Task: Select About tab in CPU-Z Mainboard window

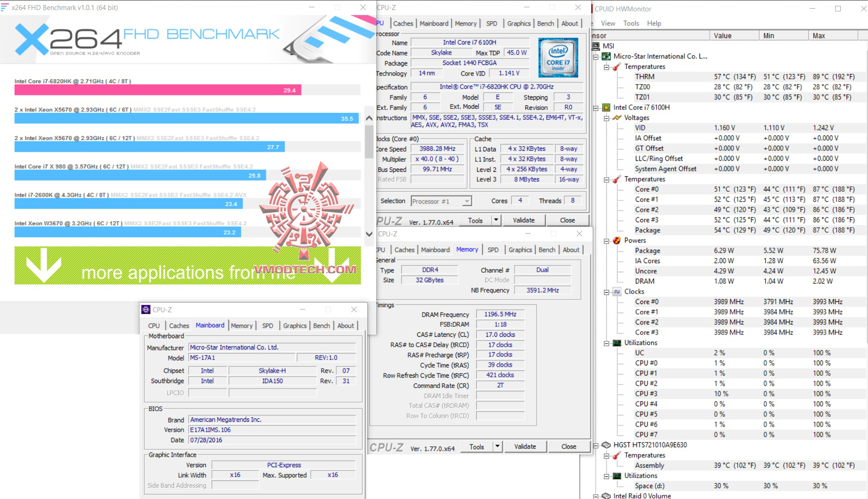Action: pyautogui.click(x=345, y=326)
